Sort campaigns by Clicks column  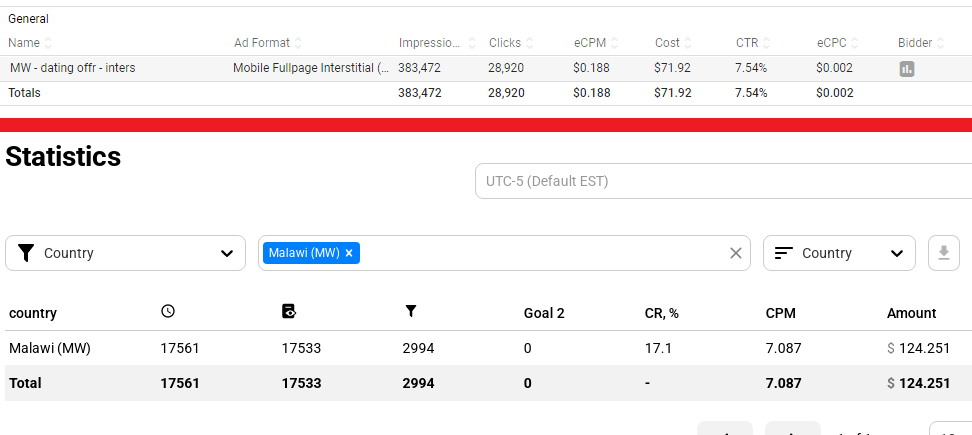(x=529, y=43)
